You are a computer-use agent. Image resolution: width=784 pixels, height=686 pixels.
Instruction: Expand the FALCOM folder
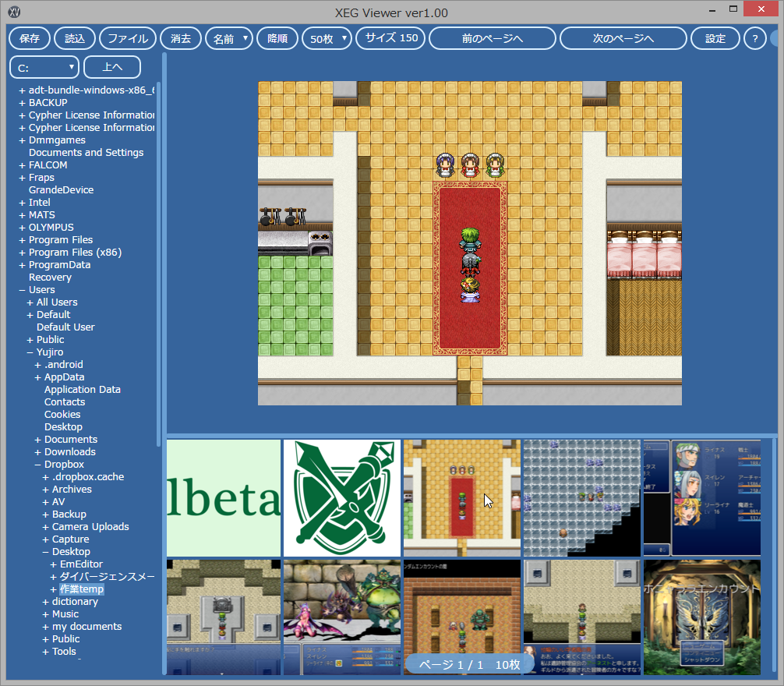coord(22,165)
